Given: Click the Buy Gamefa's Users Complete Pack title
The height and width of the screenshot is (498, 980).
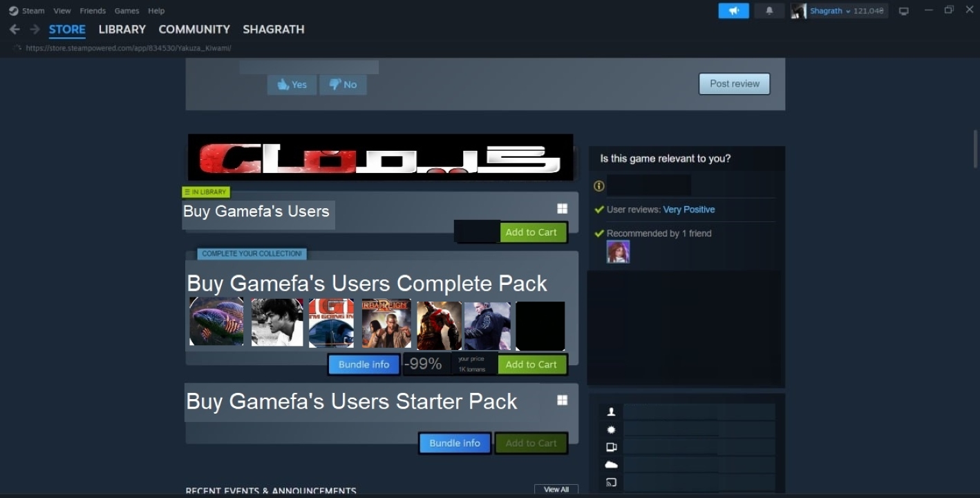Looking at the screenshot, I should point(367,284).
